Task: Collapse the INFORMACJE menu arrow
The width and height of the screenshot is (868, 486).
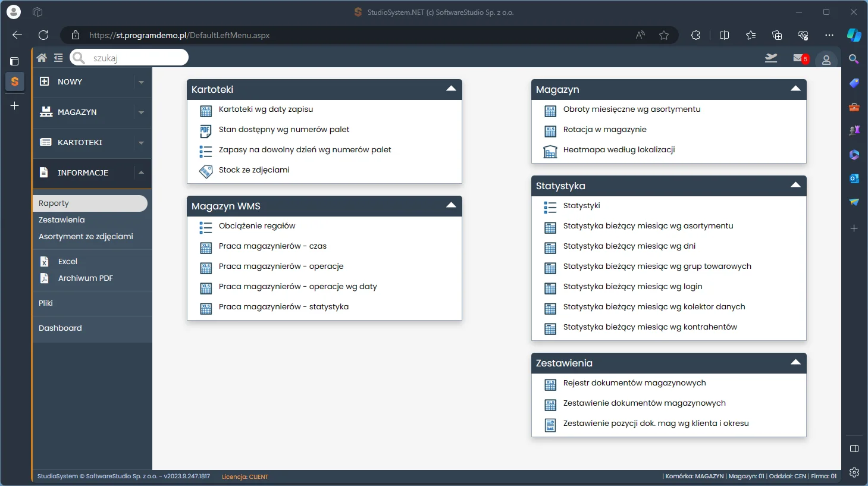Action: pyautogui.click(x=141, y=173)
